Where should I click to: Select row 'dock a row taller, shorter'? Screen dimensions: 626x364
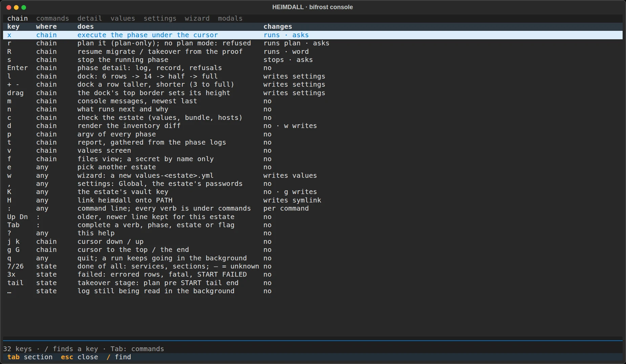tap(313, 84)
